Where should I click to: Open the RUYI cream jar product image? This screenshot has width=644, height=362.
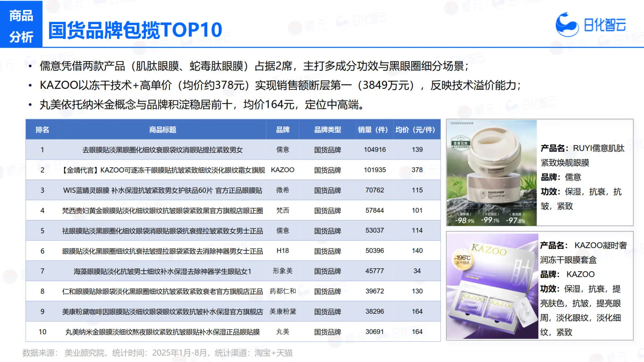pos(492,173)
